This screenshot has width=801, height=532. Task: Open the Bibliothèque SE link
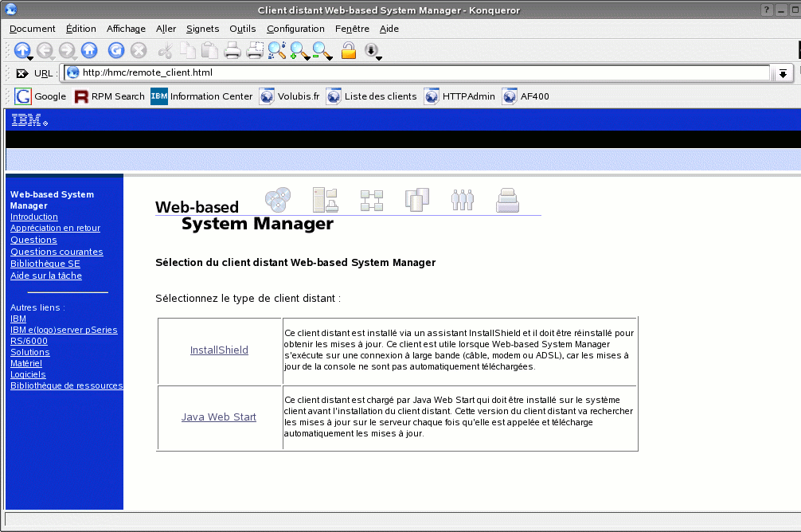tap(45, 264)
